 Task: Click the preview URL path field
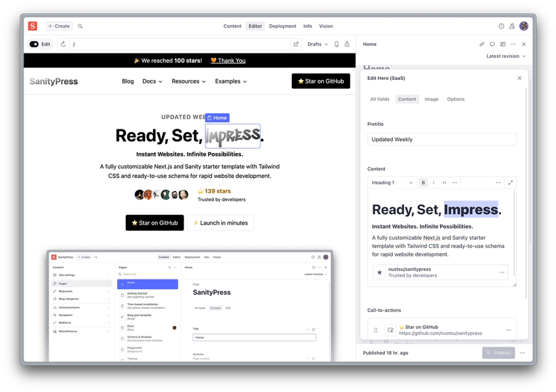(x=179, y=44)
